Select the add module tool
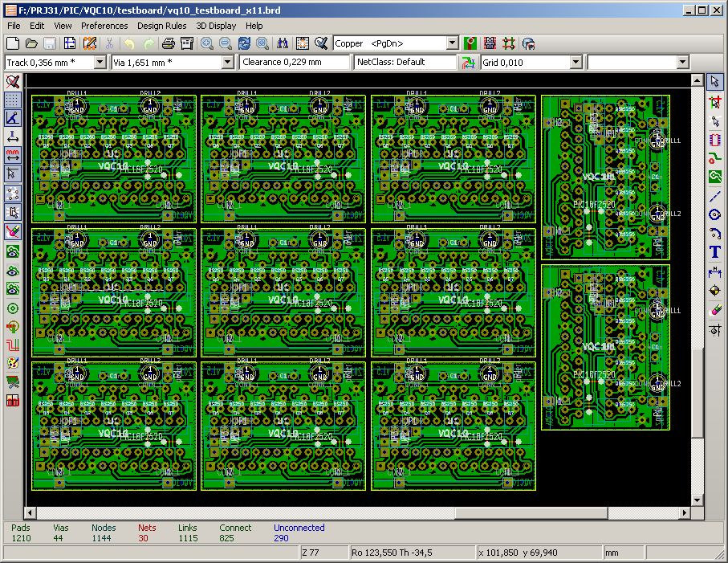This screenshot has height=563, width=728. tap(715, 140)
